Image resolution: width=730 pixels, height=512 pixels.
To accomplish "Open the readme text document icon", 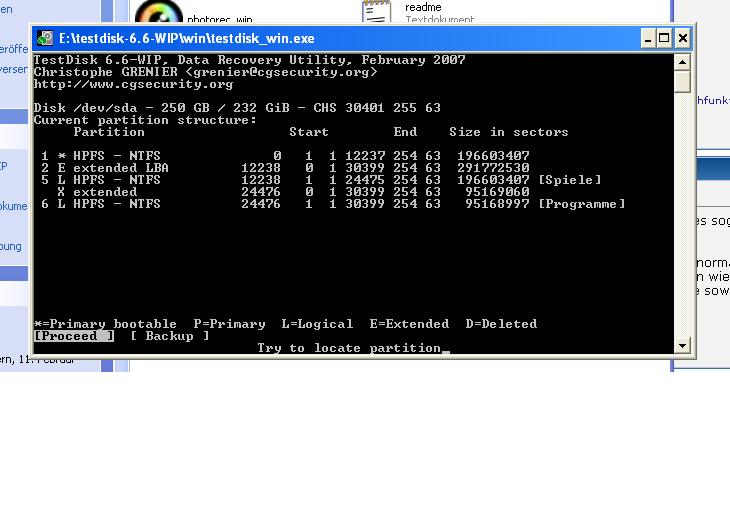I will (376, 11).
